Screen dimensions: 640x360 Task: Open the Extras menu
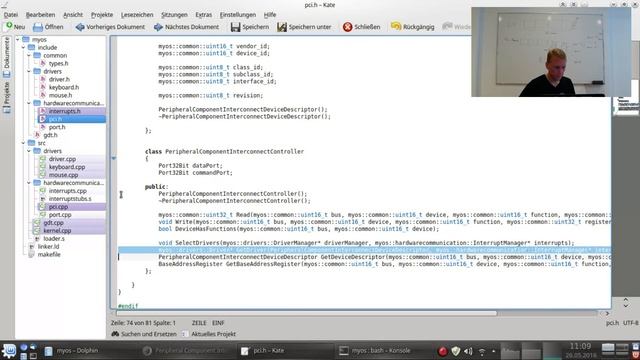[204, 15]
